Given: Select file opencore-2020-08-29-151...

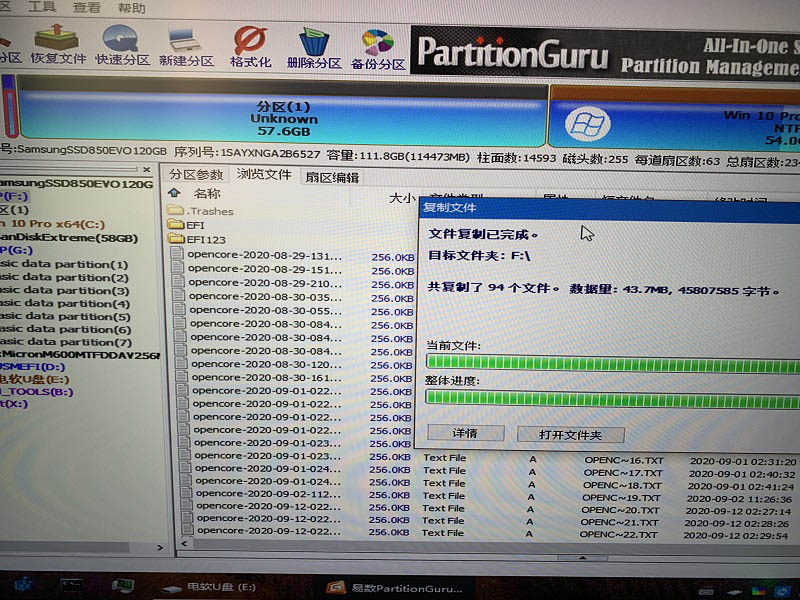Looking at the screenshot, I should tap(265, 269).
